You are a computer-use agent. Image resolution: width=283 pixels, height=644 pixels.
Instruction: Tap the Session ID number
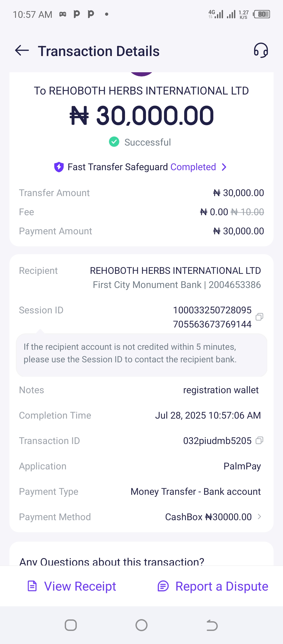(212, 317)
